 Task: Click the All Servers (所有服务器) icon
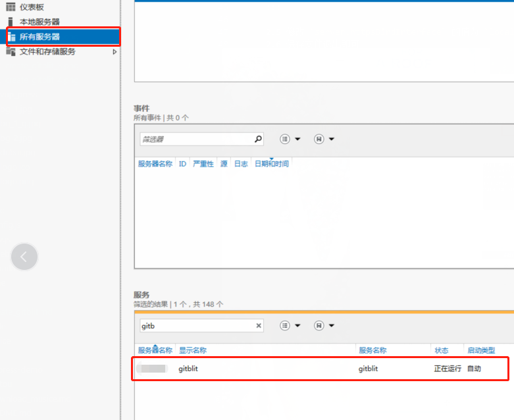[x=11, y=37]
